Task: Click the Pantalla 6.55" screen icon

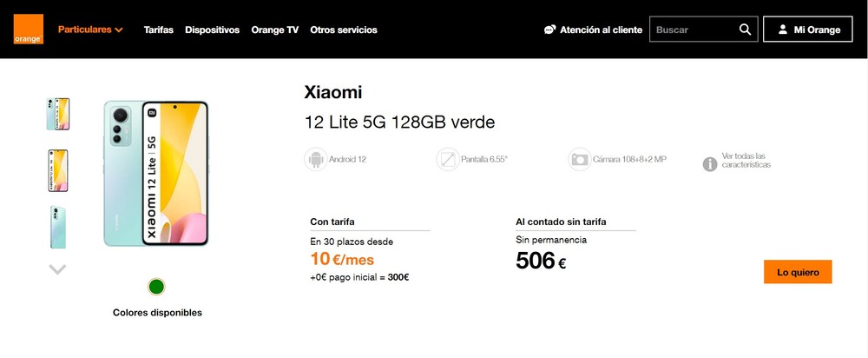Action: [x=447, y=160]
